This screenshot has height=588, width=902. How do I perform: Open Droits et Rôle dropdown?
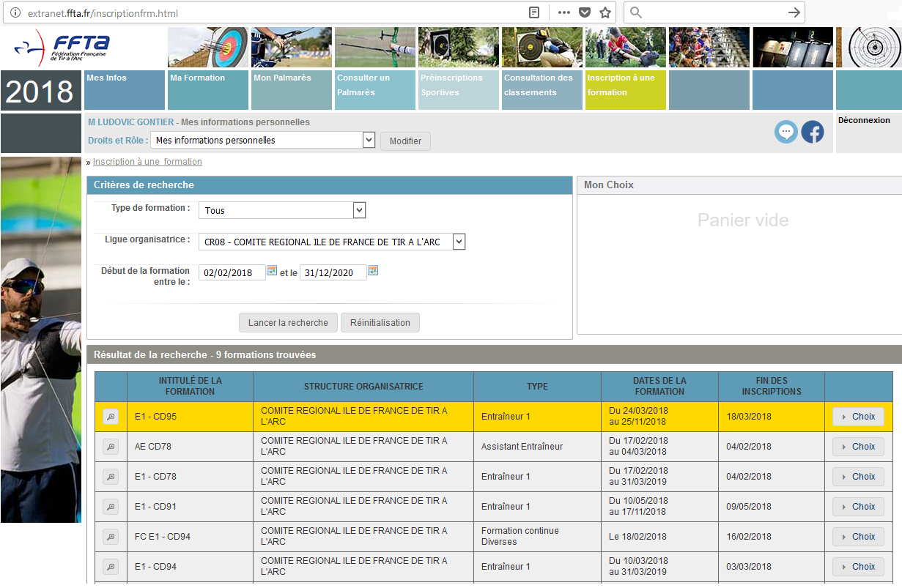point(263,140)
